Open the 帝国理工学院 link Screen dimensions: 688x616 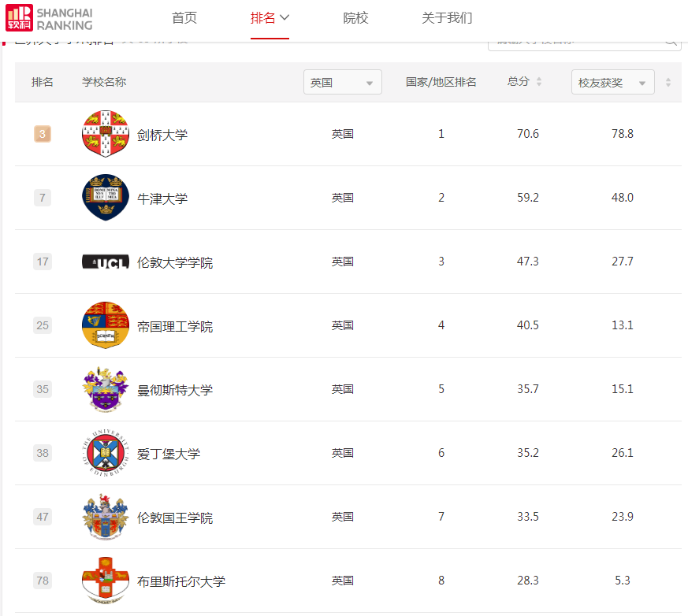[175, 326]
